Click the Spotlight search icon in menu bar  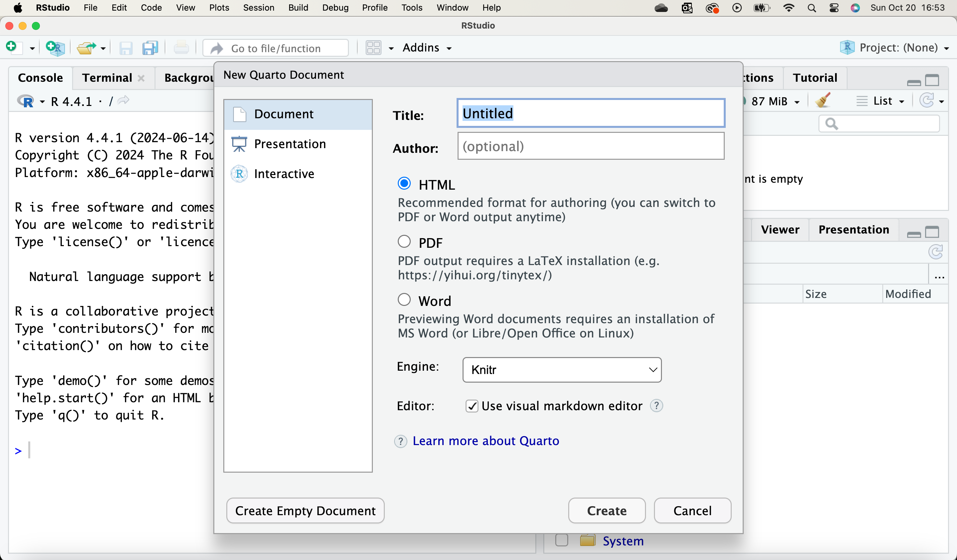tap(811, 8)
